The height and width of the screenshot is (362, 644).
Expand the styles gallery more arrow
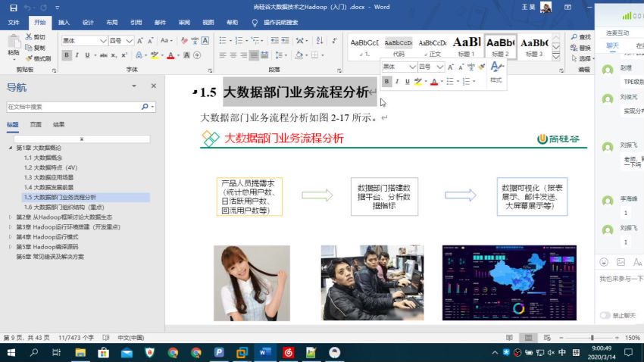click(556, 57)
